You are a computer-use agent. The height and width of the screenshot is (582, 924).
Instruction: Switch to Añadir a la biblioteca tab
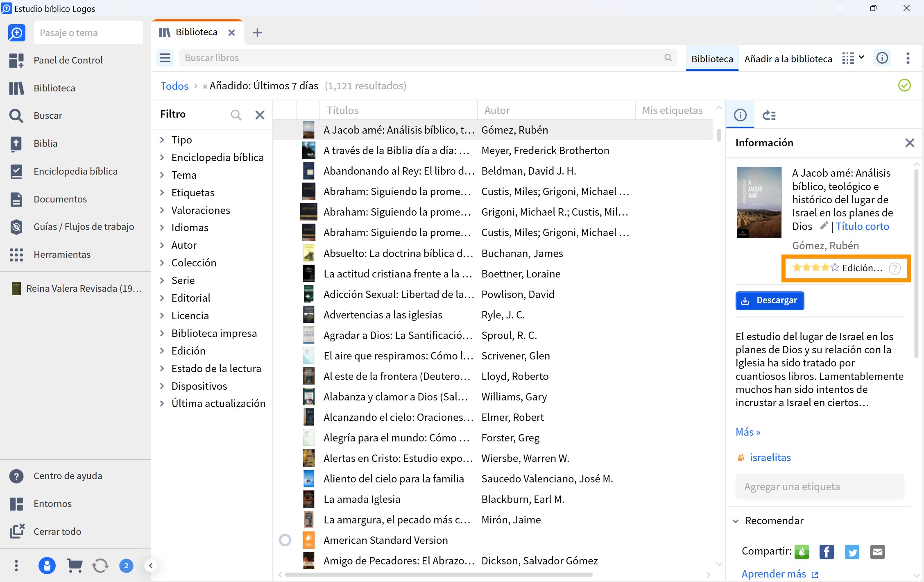(788, 59)
